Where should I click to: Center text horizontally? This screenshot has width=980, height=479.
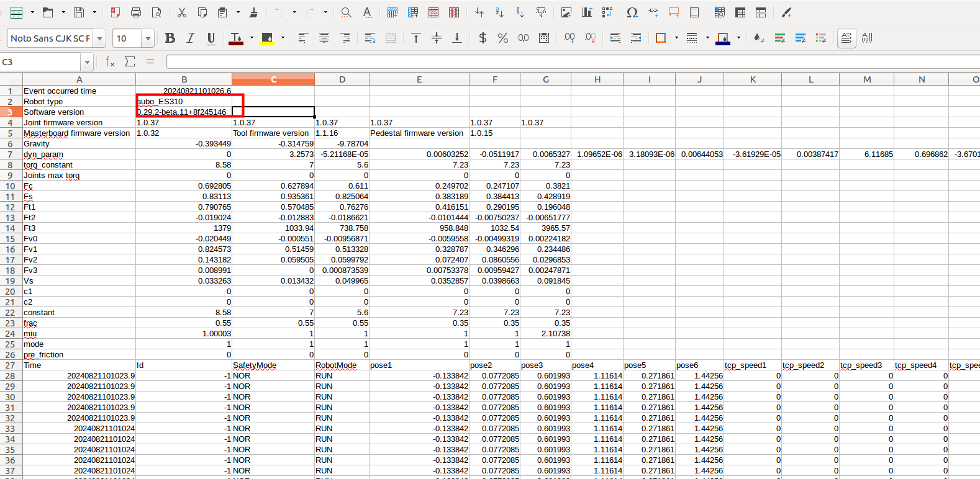pos(324,38)
